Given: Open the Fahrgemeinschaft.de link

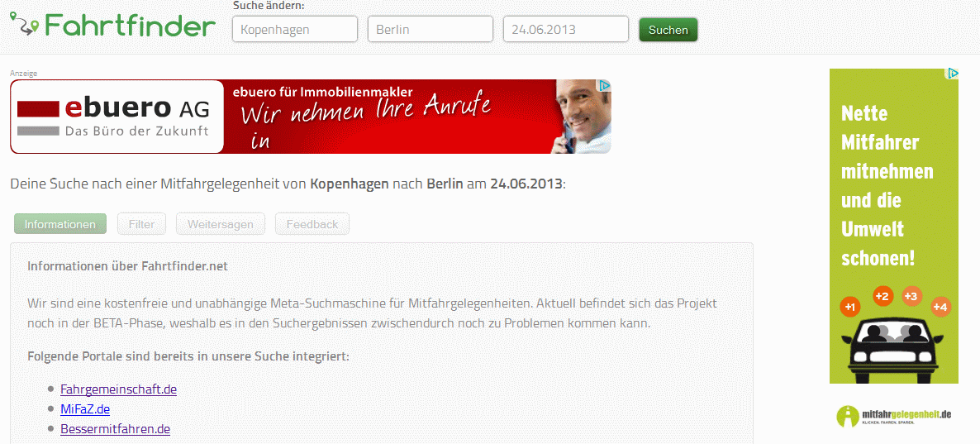Looking at the screenshot, I should tap(118, 389).
